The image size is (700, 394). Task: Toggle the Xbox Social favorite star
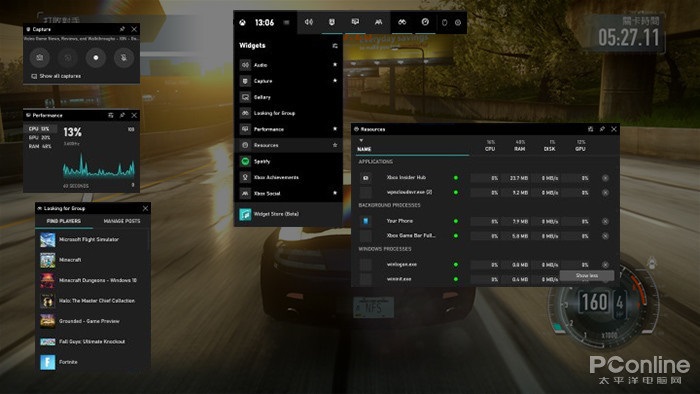click(335, 193)
